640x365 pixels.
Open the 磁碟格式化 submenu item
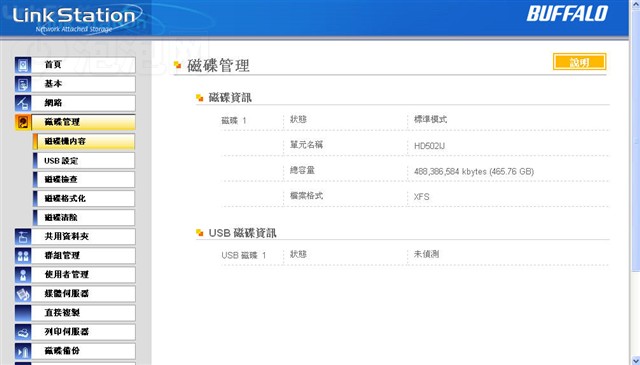pyautogui.click(x=84, y=198)
